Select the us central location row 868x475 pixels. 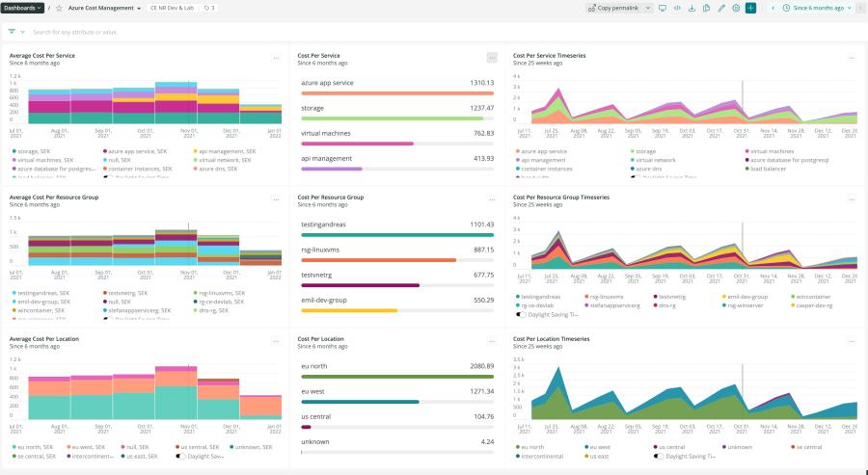click(x=397, y=421)
